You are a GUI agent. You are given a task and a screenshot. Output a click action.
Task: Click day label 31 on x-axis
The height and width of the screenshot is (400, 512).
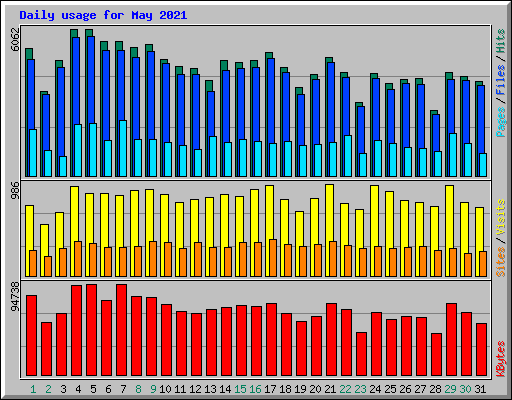pos(480,389)
